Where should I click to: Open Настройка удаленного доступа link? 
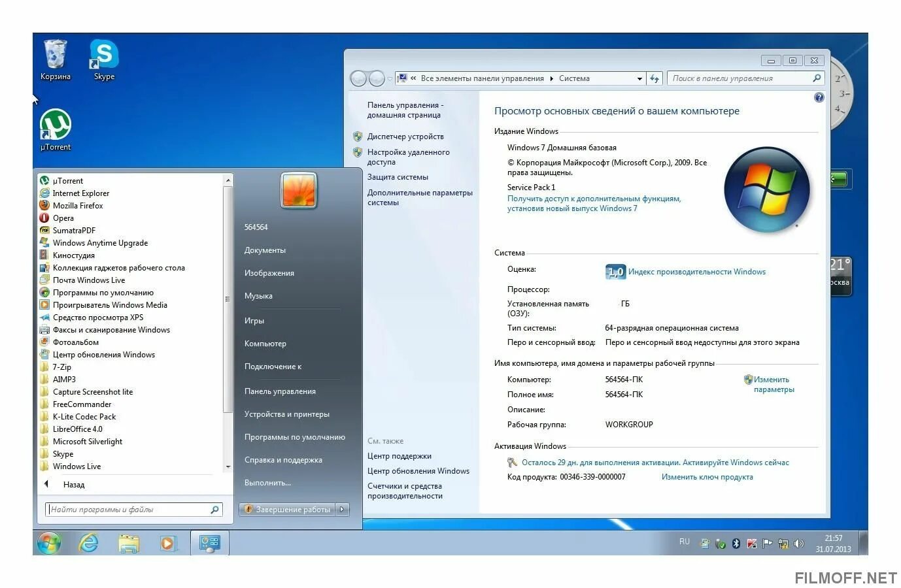point(409,157)
